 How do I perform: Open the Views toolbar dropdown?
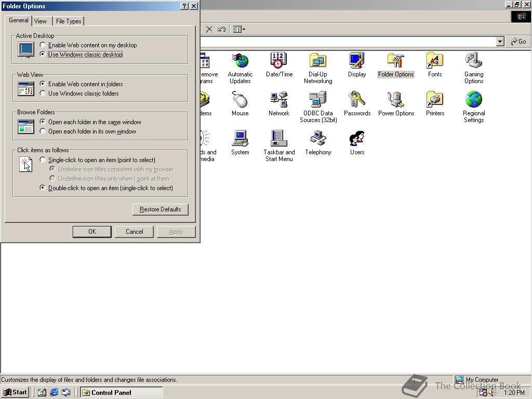pyautogui.click(x=239, y=29)
